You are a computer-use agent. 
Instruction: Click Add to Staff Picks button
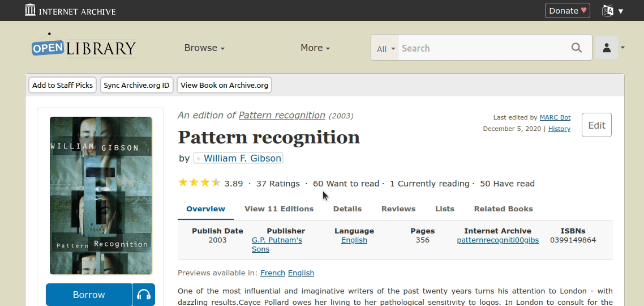point(62,85)
